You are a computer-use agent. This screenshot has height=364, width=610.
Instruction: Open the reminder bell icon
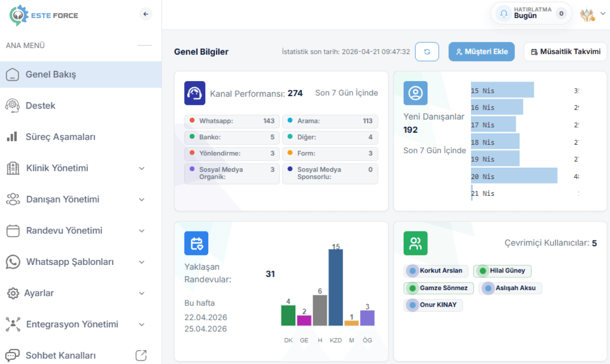[504, 13]
